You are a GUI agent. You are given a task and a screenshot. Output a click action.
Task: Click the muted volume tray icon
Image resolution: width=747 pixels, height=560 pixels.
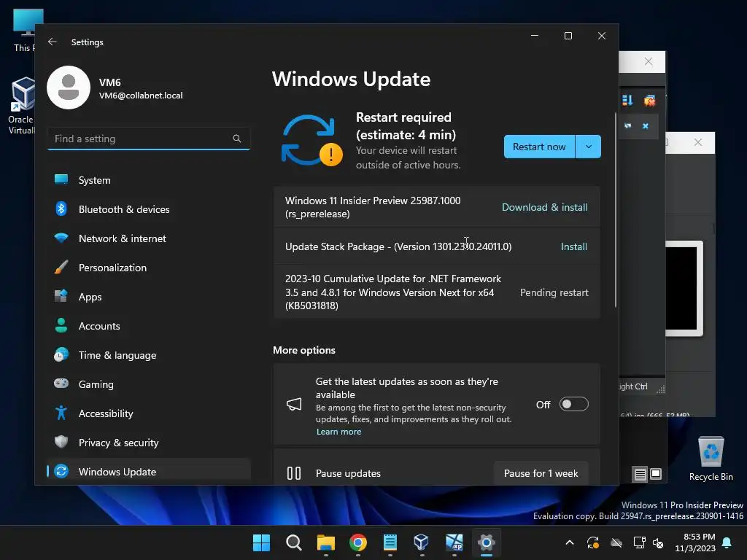pyautogui.click(x=658, y=542)
